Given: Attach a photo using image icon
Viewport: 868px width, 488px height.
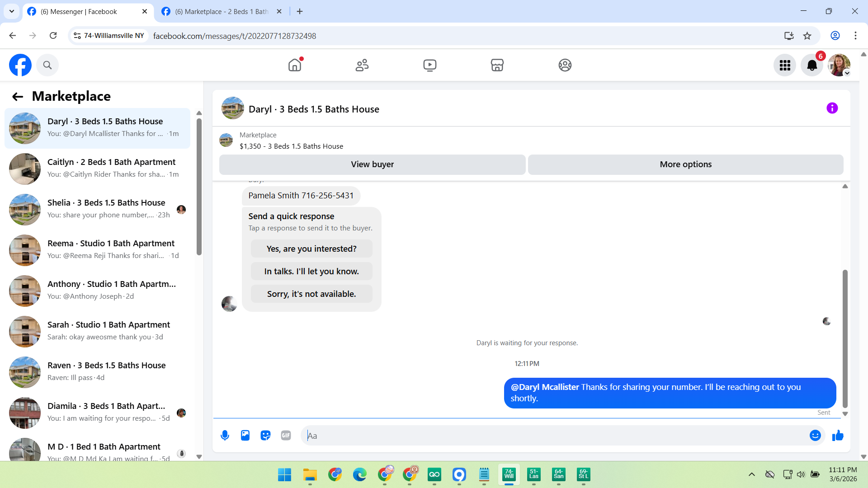Looking at the screenshot, I should 245,436.
